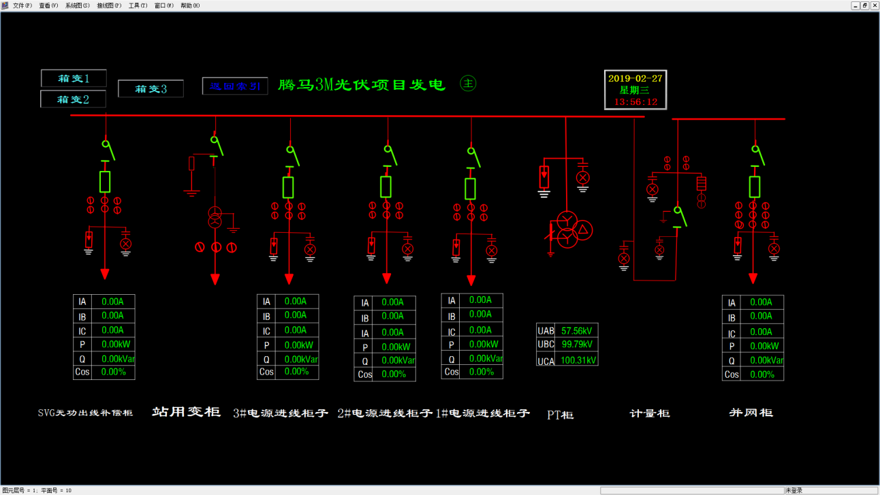Click the SVG cabinet's green disconnect switch

(x=107, y=150)
